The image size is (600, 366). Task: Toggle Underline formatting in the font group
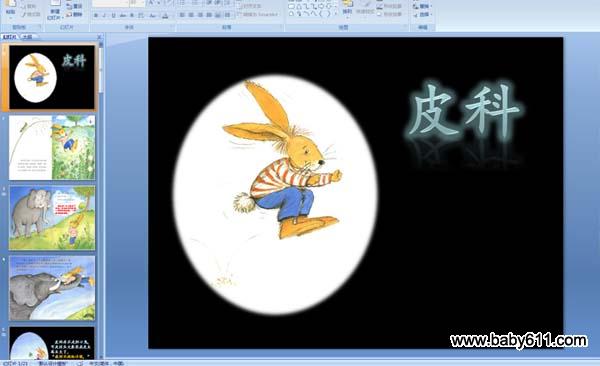point(113,15)
